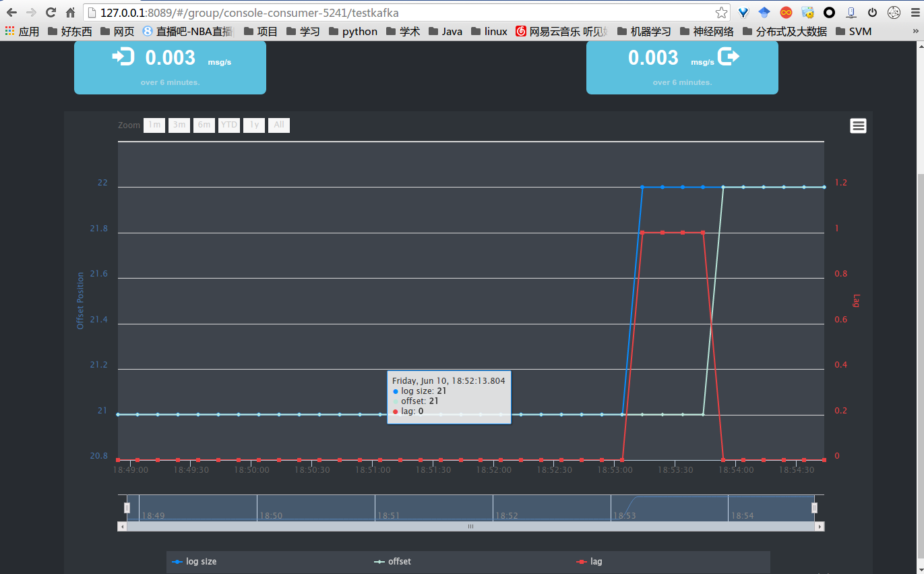
Task: Set chart zoom range to 1m
Action: coord(154,125)
